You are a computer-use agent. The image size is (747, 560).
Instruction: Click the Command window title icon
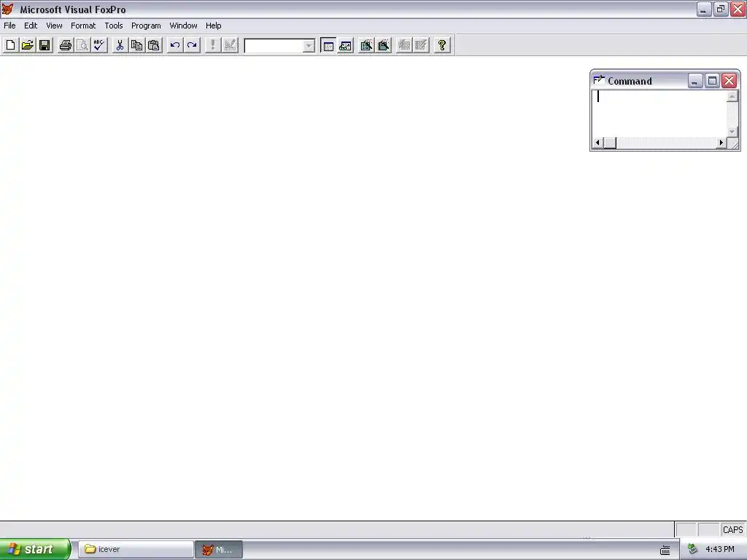pyautogui.click(x=599, y=80)
